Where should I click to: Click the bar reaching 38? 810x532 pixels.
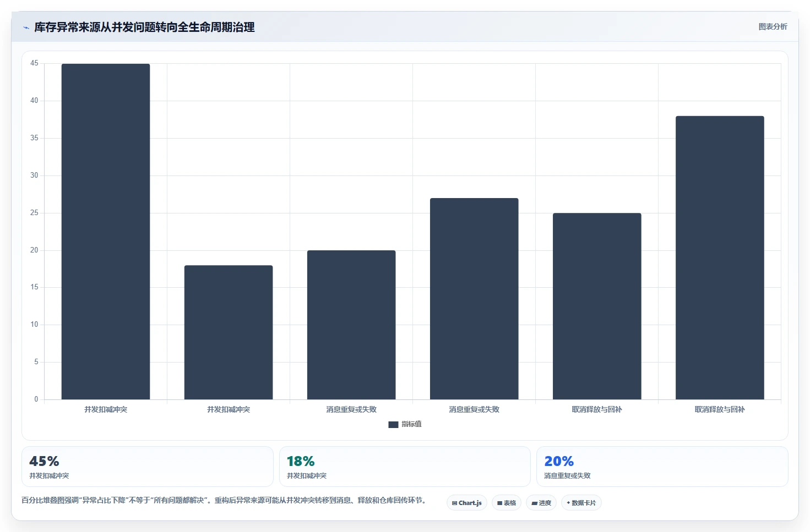point(720,257)
